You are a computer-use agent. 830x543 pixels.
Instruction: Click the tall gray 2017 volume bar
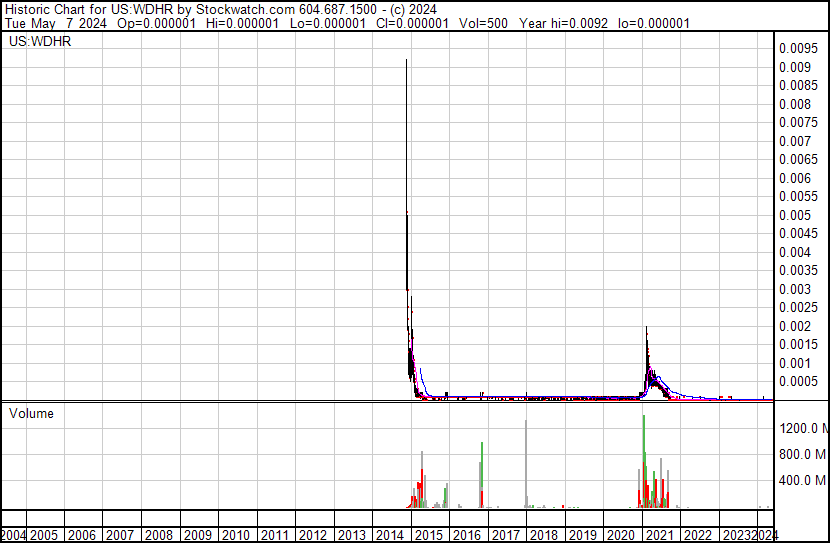pyautogui.click(x=526, y=464)
